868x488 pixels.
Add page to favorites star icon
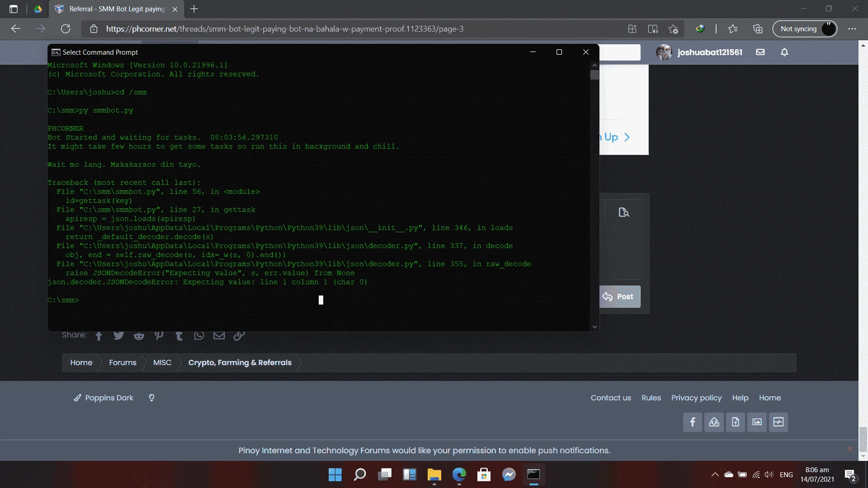673,29
